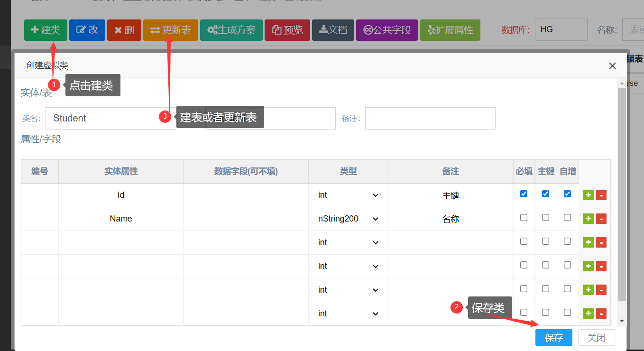Click the 文档 download document button
Screen dimensions: 644x351
333,30
